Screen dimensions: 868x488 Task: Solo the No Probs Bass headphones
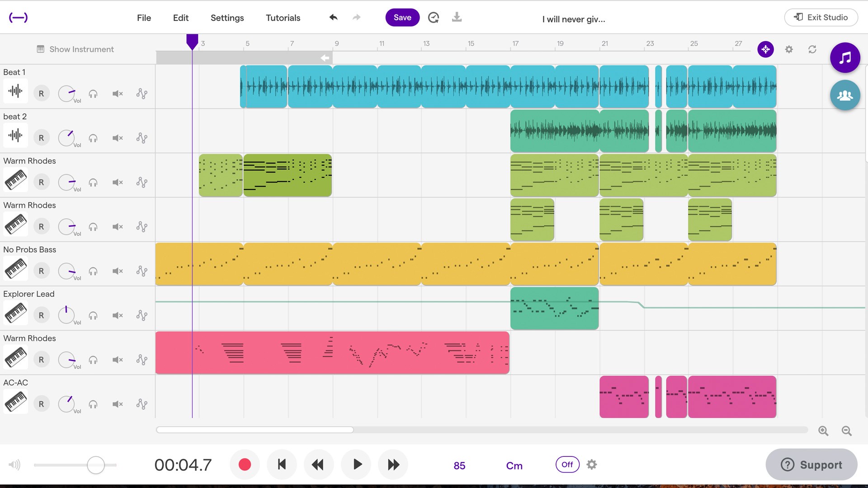click(x=93, y=271)
